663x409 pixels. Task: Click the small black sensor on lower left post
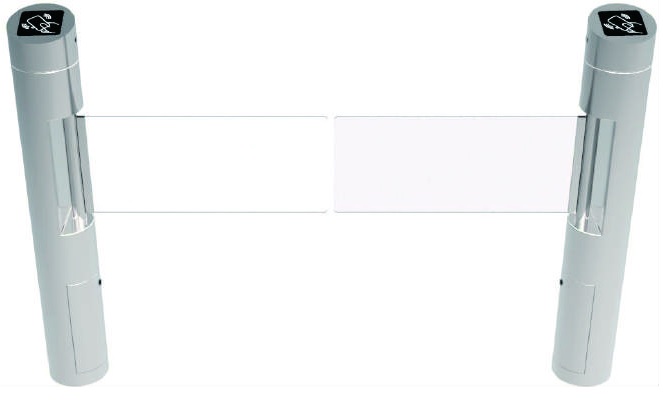click(100, 282)
